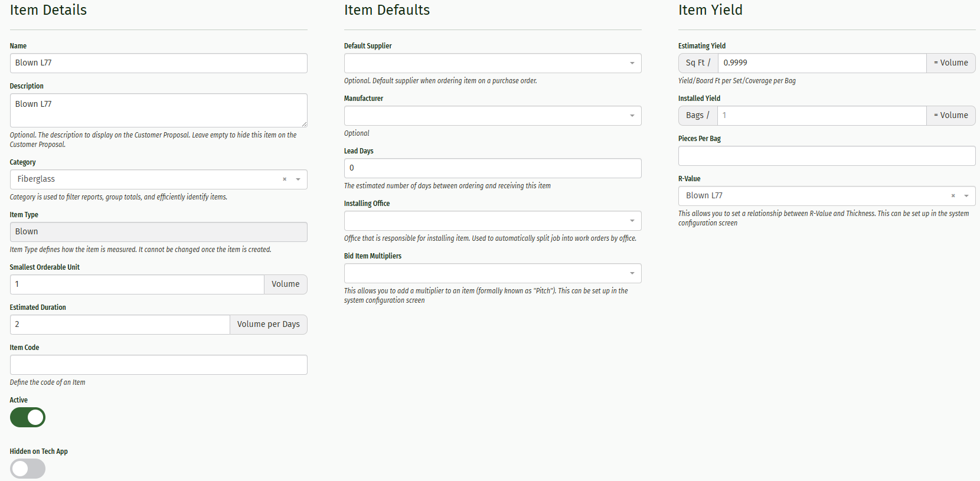Image resolution: width=980 pixels, height=481 pixels.
Task: Focus the Installed Yield input
Action: click(x=822, y=116)
